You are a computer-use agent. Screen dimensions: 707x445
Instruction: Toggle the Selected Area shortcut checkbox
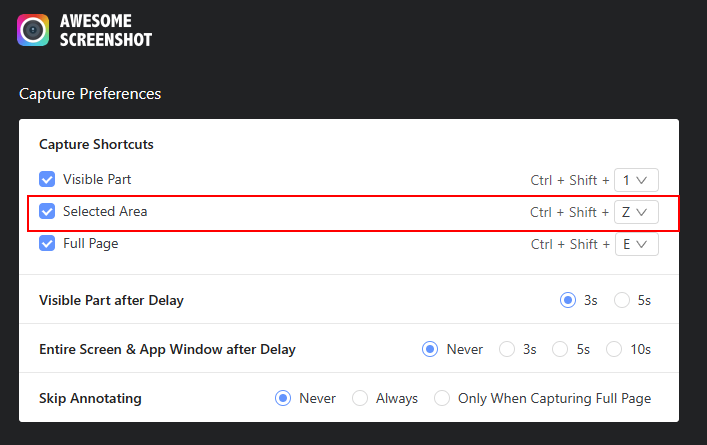[47, 212]
